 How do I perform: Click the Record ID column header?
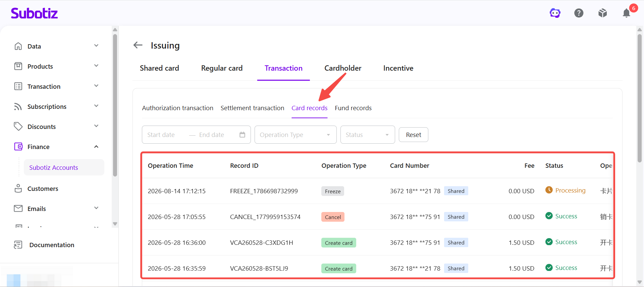click(x=244, y=166)
